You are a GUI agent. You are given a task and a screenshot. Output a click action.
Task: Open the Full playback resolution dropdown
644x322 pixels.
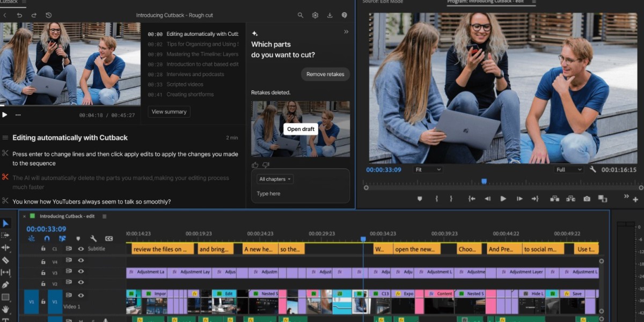tap(569, 170)
